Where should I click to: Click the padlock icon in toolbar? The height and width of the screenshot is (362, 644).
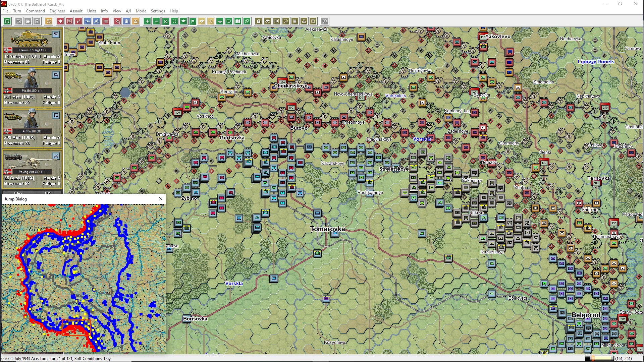(259, 21)
